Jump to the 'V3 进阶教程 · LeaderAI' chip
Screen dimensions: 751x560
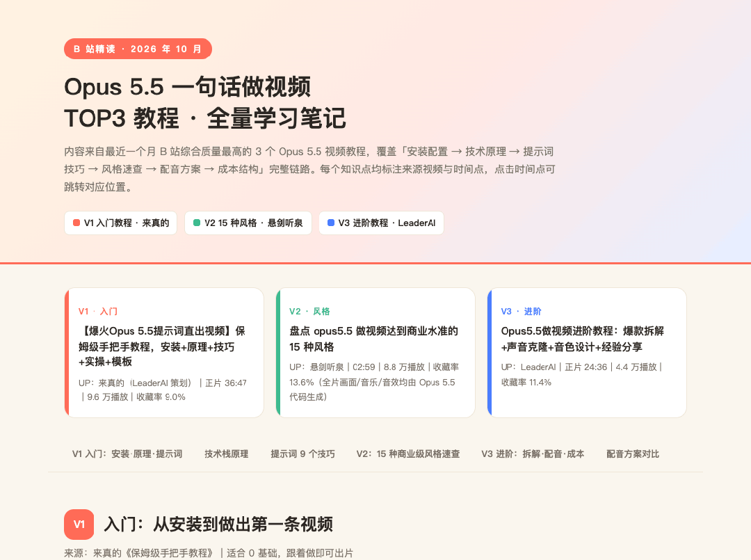click(381, 223)
